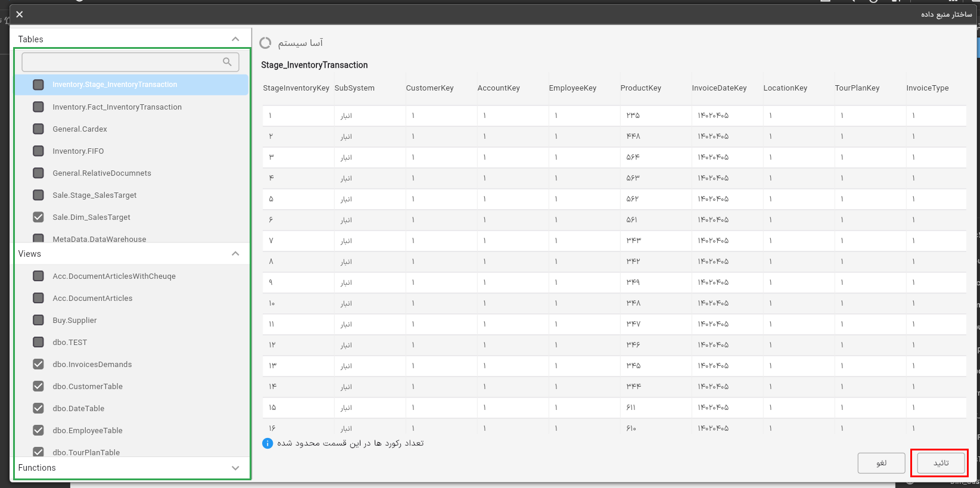Click the LocationKey column header

[x=785, y=88]
